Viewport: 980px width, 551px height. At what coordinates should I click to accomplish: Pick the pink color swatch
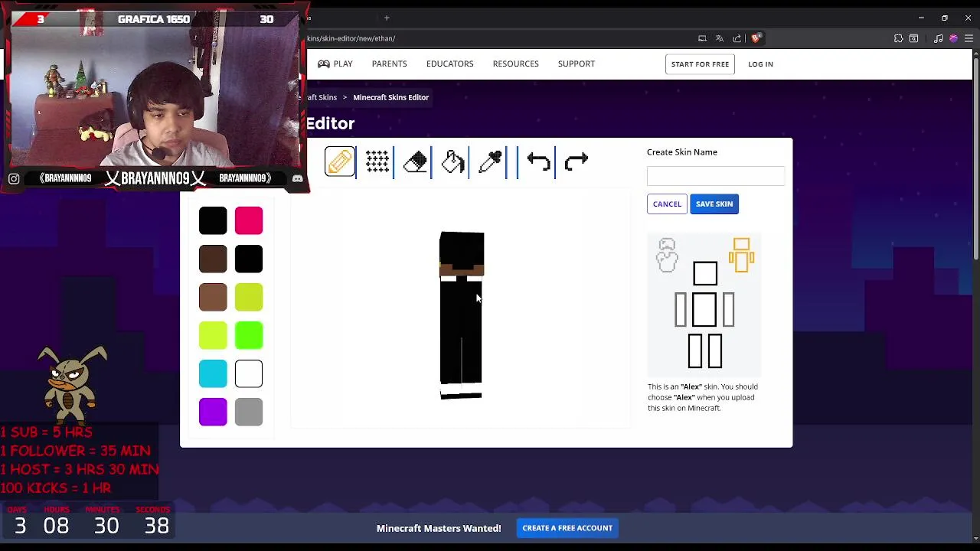tap(249, 220)
